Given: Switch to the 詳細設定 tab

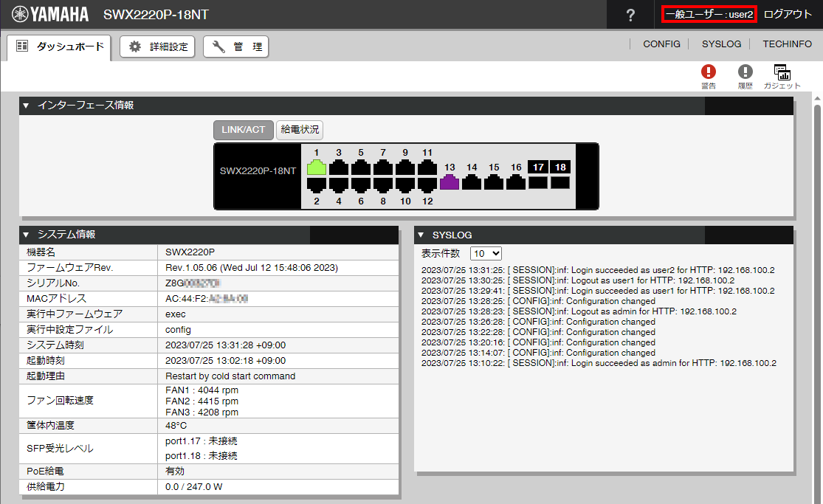Looking at the screenshot, I should [x=157, y=47].
